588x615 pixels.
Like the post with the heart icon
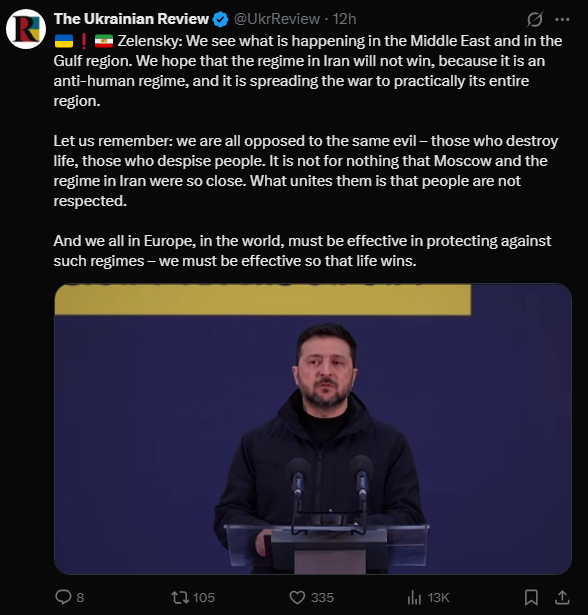[297, 597]
